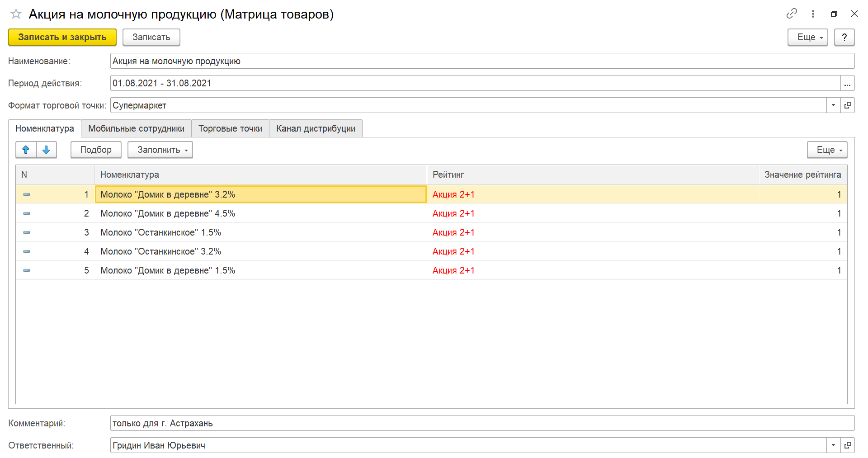Open Канал дистрибуции tab
Screen dimensions: 868x458
click(316, 128)
